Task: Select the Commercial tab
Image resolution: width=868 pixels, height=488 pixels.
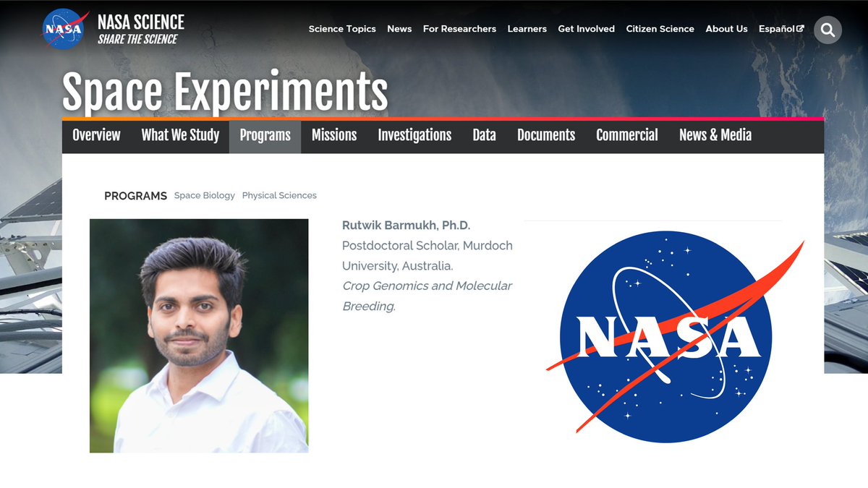Action: [627, 135]
